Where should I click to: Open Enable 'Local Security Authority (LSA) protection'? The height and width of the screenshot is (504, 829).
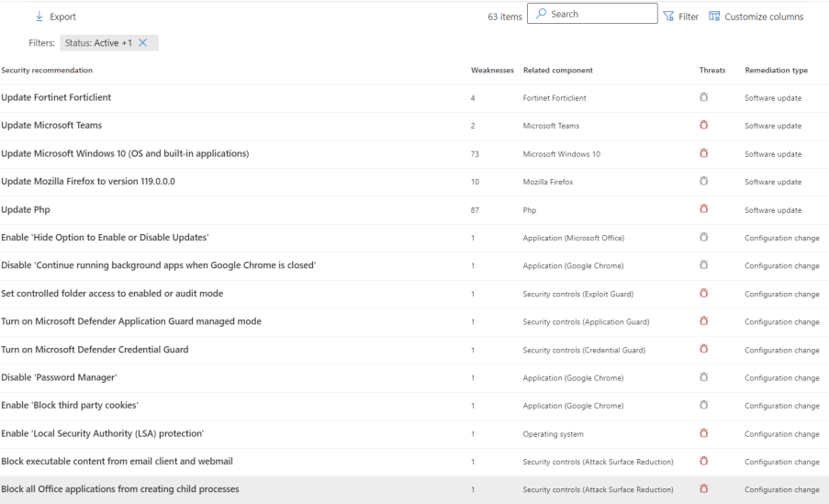click(102, 433)
